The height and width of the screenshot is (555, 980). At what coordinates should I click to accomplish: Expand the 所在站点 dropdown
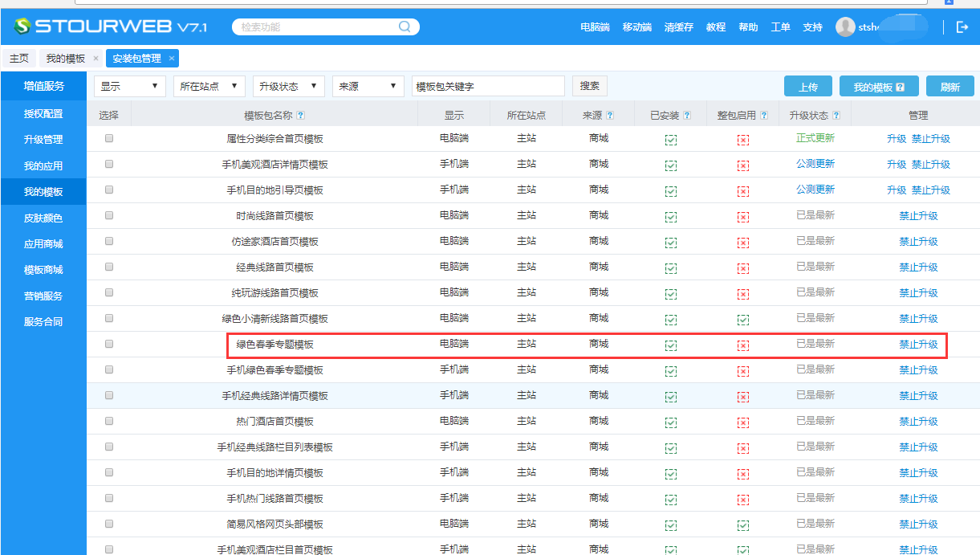point(209,87)
